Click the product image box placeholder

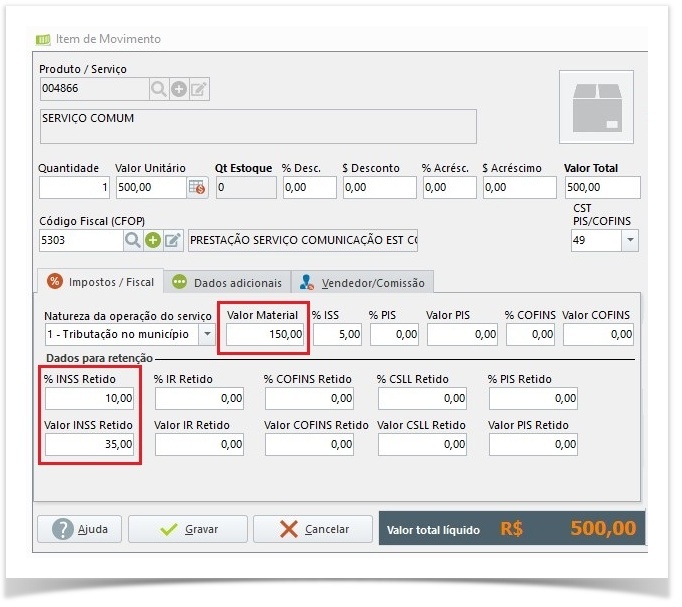pos(596,107)
